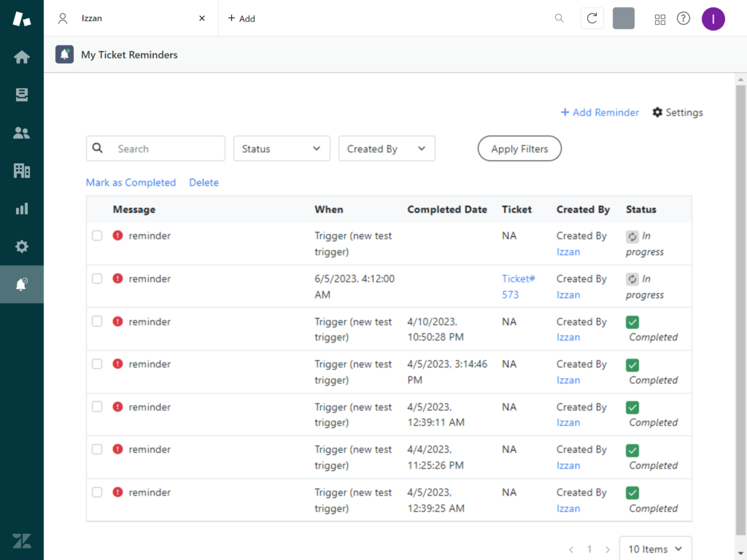Expand the 10 Items page size dropdown
Image resolution: width=747 pixels, height=560 pixels.
654,548
